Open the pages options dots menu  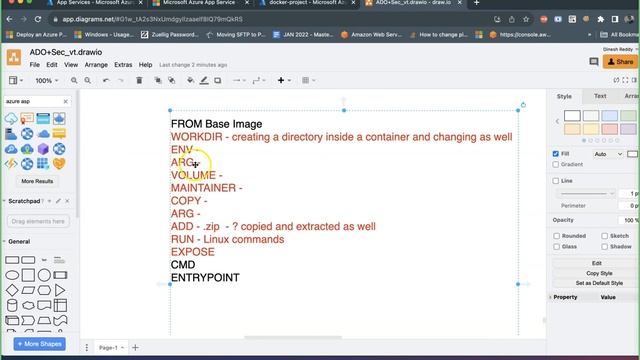click(87, 347)
